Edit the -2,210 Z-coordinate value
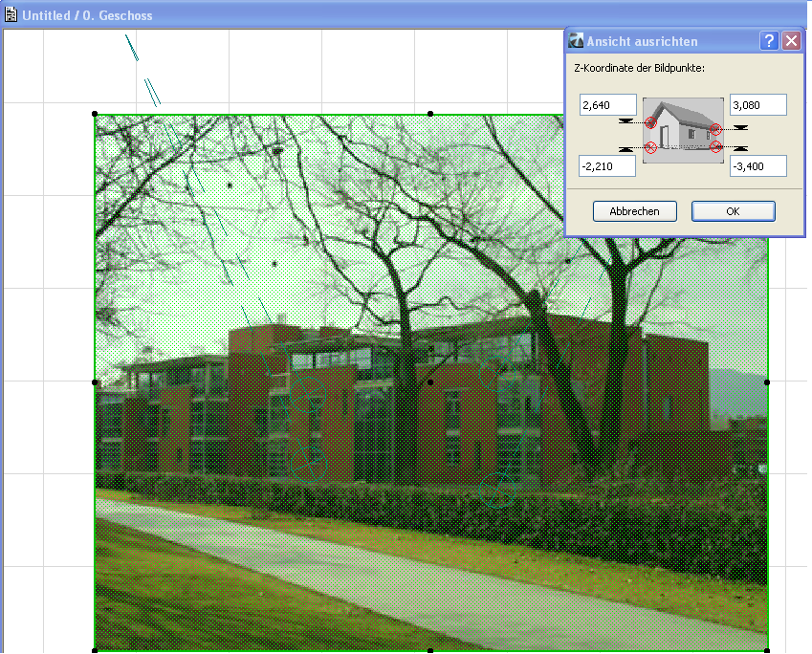Viewport: 812px width, 654px height. tap(606, 165)
